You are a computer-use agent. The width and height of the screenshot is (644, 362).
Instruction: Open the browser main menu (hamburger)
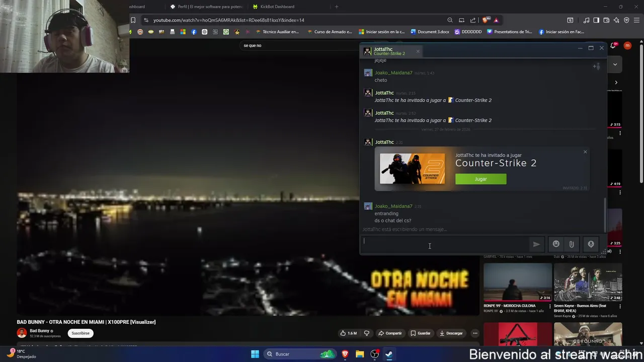tap(637, 20)
